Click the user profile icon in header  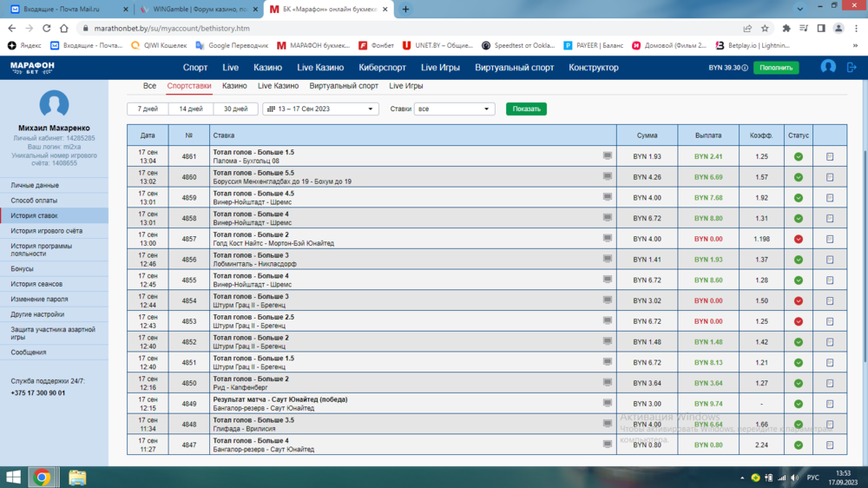click(x=828, y=67)
